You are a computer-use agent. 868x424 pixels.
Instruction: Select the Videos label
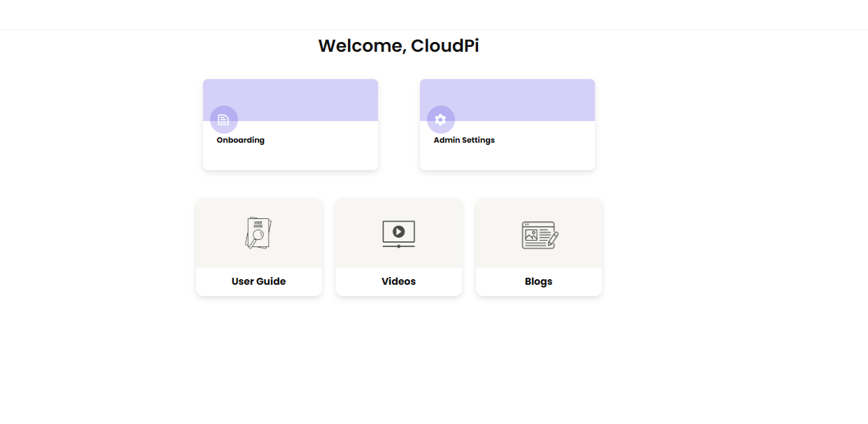pos(399,281)
